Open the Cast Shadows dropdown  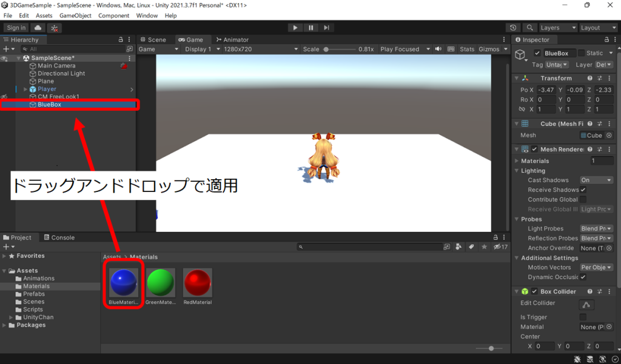coord(596,180)
